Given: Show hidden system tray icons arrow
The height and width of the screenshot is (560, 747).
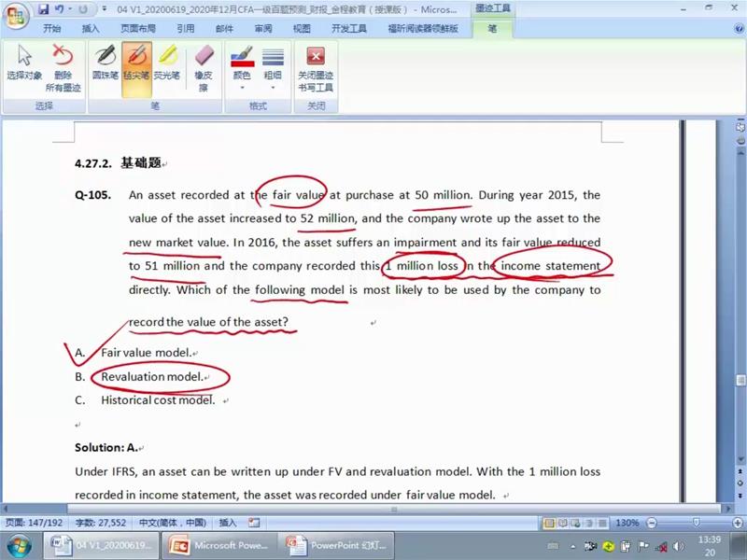Looking at the screenshot, I should click(573, 547).
